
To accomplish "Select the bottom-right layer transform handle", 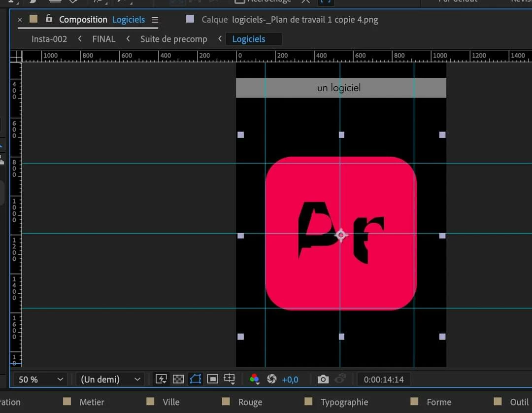I will 442,337.
